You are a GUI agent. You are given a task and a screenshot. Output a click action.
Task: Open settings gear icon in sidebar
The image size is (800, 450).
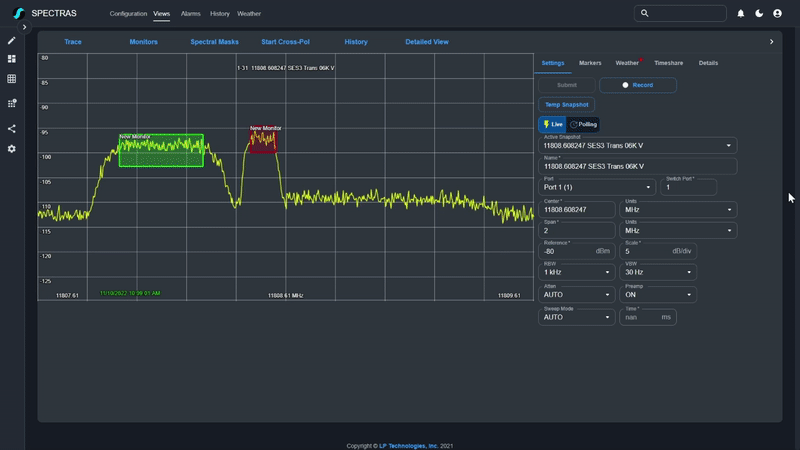[x=11, y=149]
